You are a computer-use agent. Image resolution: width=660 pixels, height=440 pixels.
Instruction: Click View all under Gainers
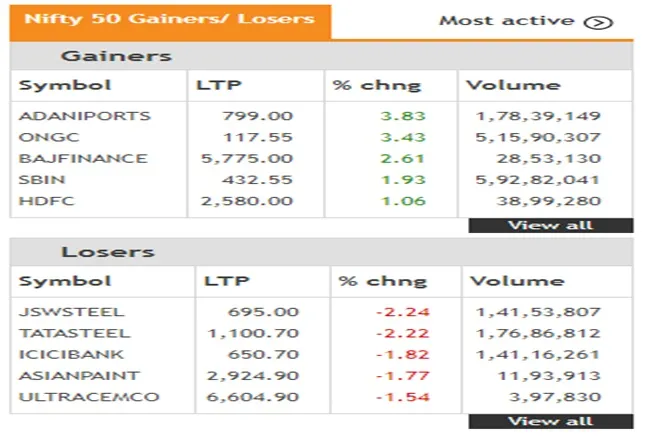[550, 225]
